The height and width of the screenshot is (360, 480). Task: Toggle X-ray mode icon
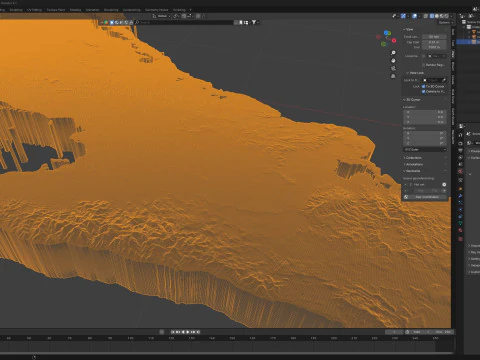tap(426, 16)
